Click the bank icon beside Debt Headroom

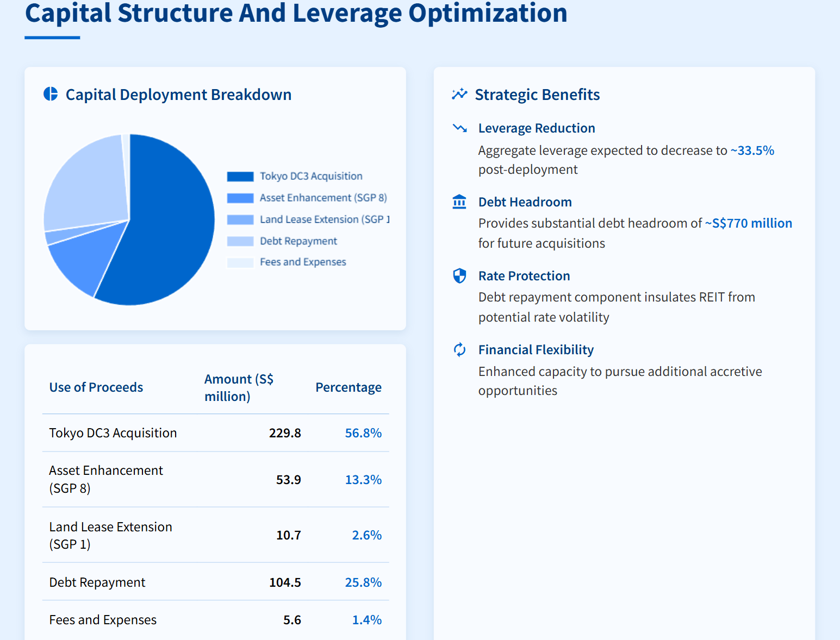coord(459,201)
